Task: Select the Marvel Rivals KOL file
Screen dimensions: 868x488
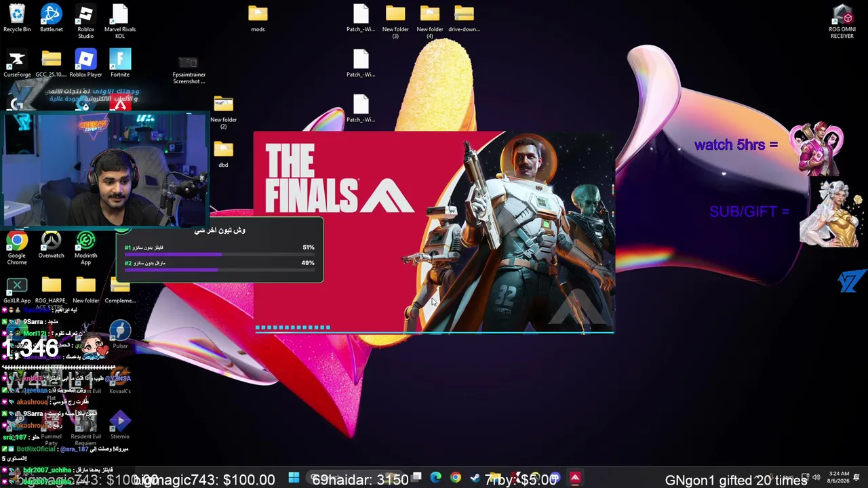Action: (120, 22)
